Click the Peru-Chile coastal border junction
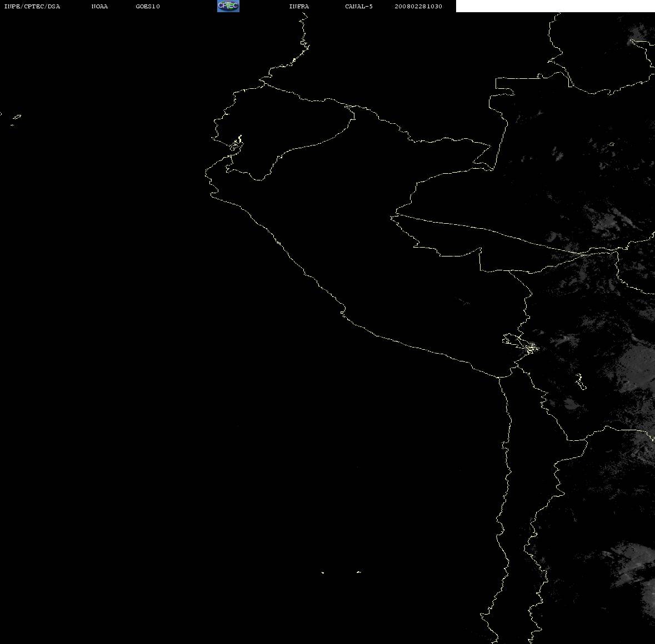The height and width of the screenshot is (644, 655). [x=499, y=377]
